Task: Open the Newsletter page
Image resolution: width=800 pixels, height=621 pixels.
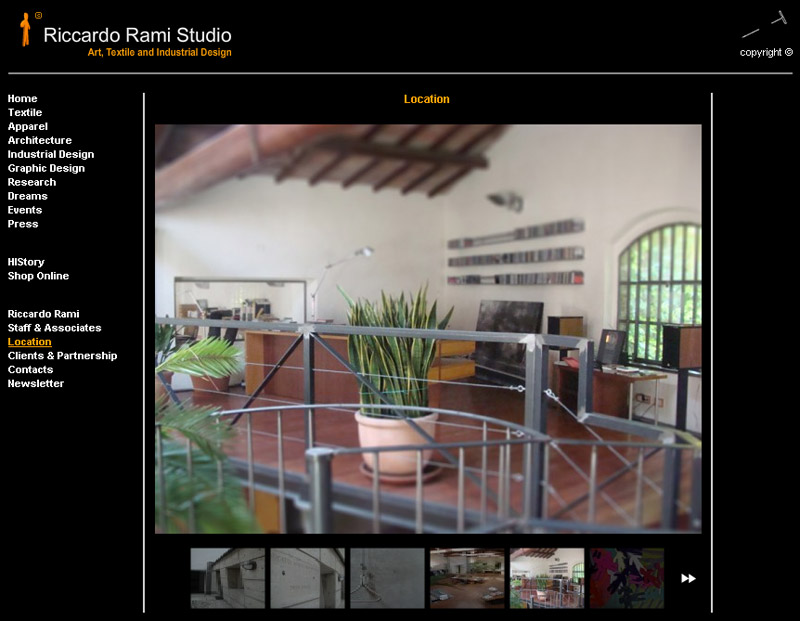Action: coord(36,383)
